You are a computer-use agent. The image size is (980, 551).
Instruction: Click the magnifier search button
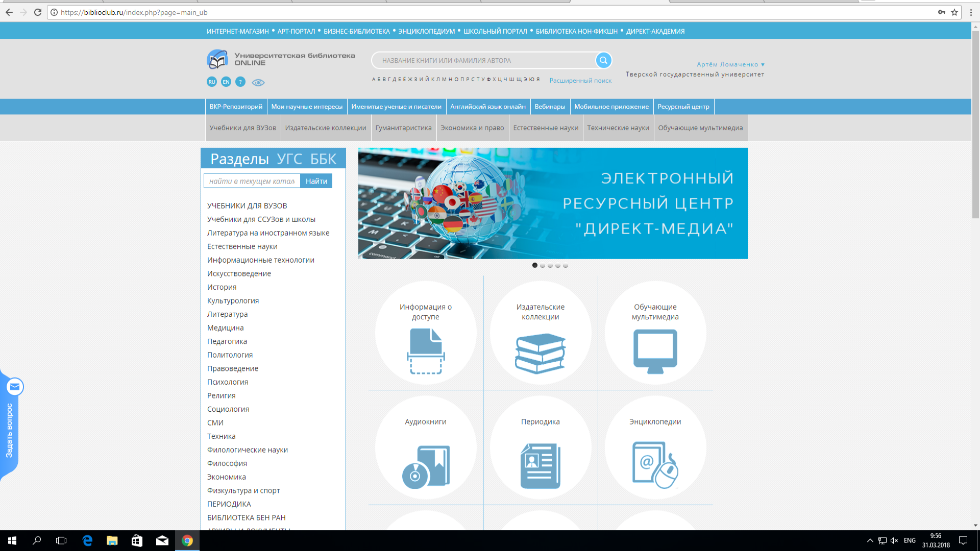coord(603,60)
